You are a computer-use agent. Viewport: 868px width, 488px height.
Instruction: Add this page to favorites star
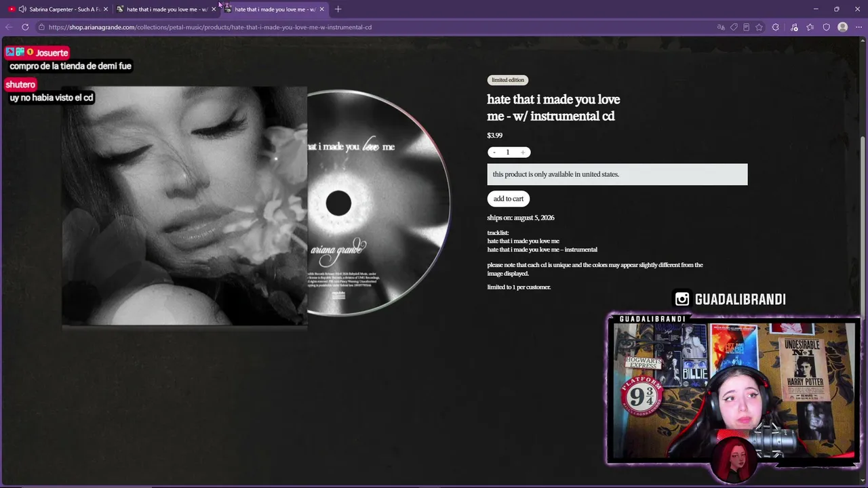coord(759,27)
